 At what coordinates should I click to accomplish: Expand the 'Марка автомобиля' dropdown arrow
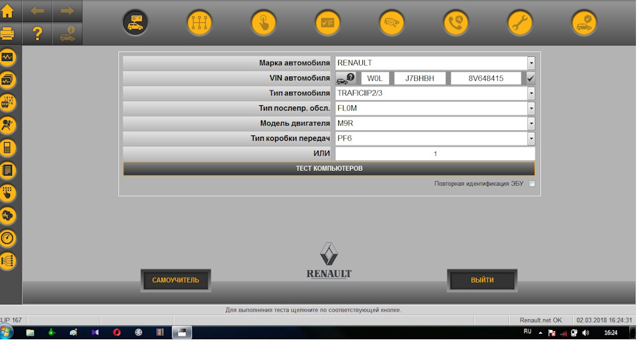pos(531,63)
